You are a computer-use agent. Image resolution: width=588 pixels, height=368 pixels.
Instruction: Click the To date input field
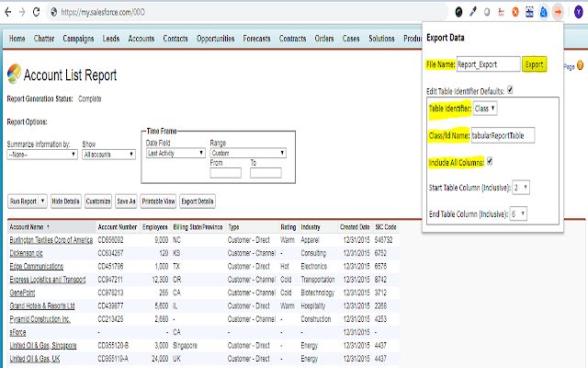coord(266,173)
